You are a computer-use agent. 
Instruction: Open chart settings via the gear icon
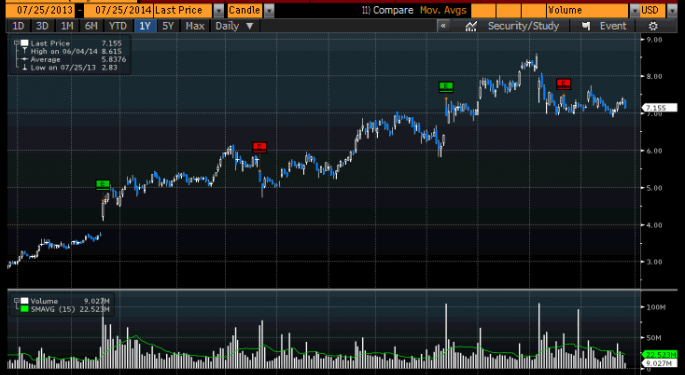653,26
